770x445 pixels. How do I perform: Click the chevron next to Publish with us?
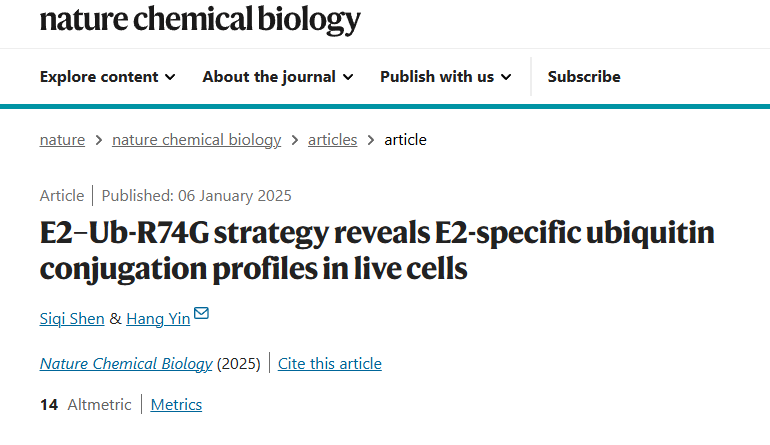click(x=506, y=77)
